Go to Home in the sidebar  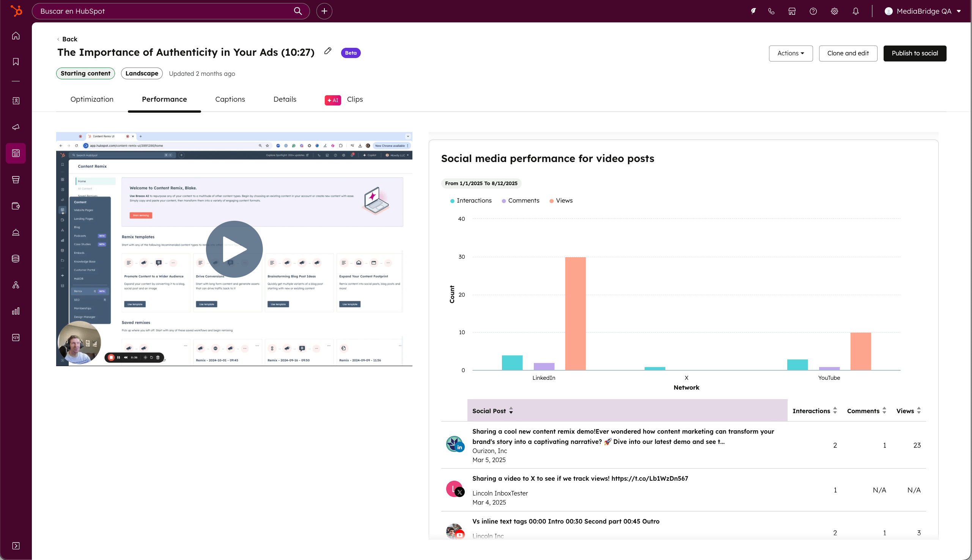16,35
